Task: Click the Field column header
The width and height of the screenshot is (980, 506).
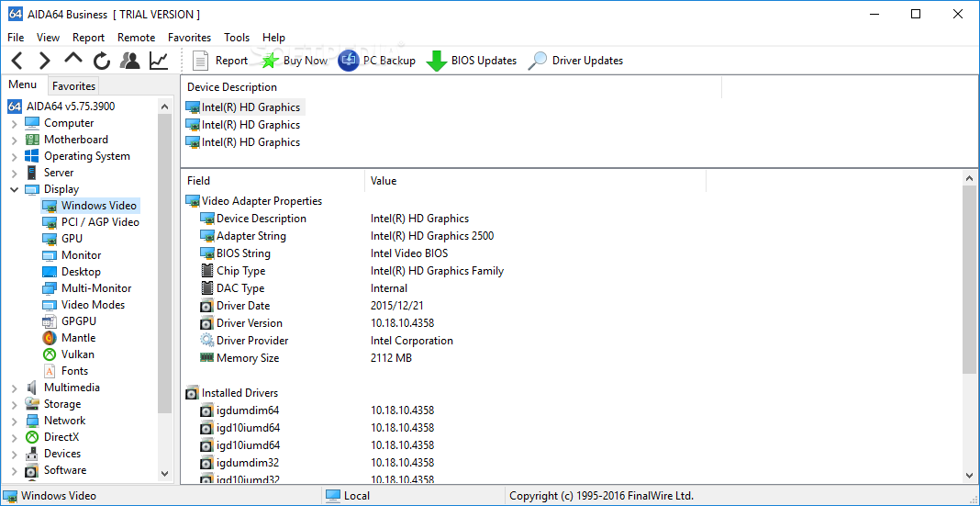Action: click(273, 181)
